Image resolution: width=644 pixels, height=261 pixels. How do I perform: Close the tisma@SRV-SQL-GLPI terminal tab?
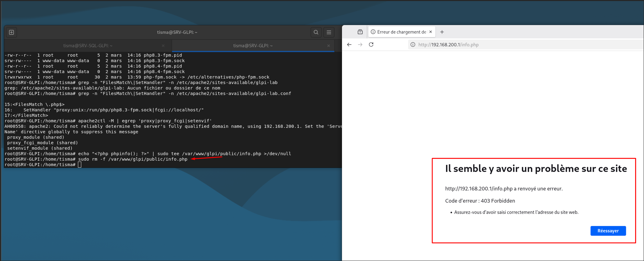(163, 46)
